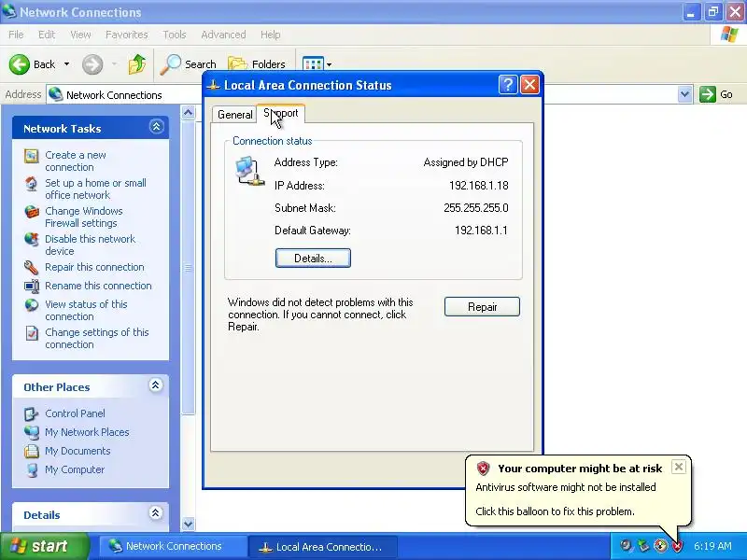Image resolution: width=747 pixels, height=560 pixels.
Task: Click the green Back arrow icon
Action: pyautogui.click(x=19, y=64)
